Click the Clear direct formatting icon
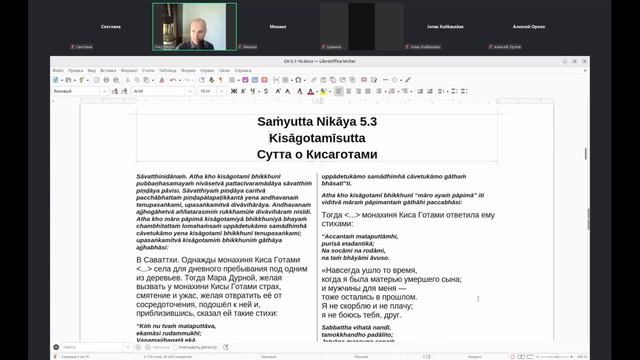Image resolution: width=640 pixels, height=360 pixels. [x=300, y=91]
